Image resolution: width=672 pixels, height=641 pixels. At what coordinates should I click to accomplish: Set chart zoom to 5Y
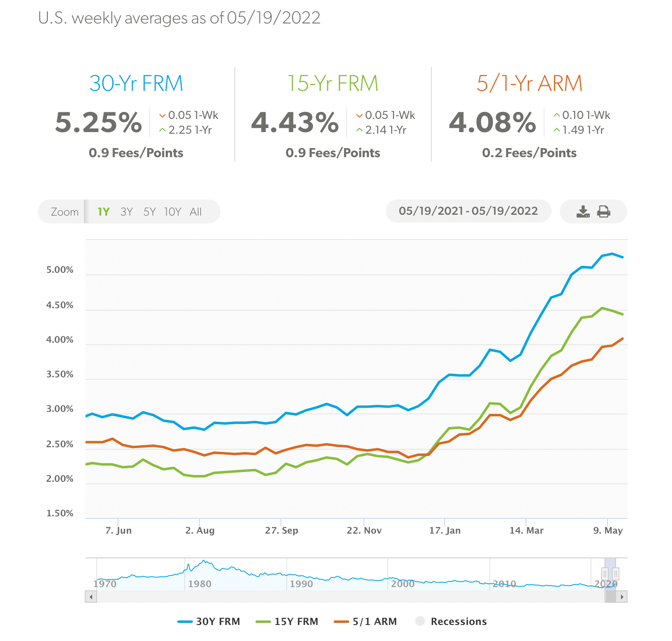(150, 212)
